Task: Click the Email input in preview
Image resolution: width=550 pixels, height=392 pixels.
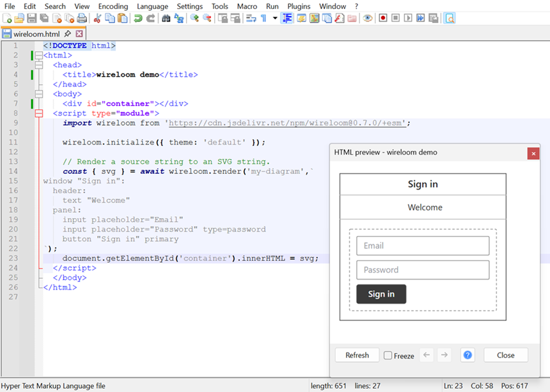Action: (423, 246)
